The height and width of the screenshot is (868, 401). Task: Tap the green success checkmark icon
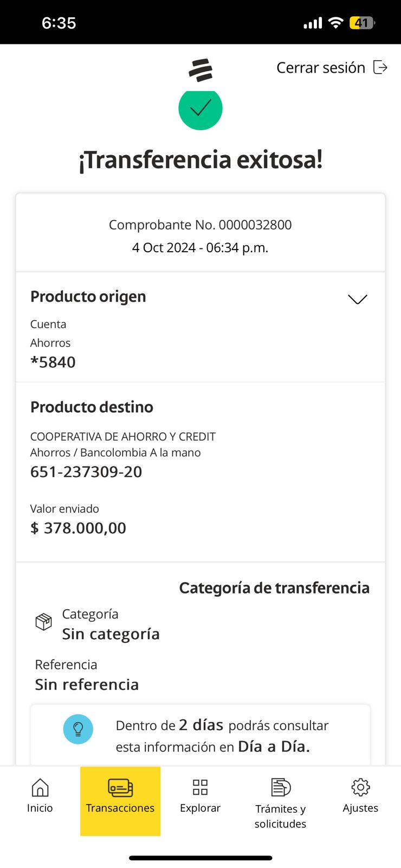click(x=200, y=108)
